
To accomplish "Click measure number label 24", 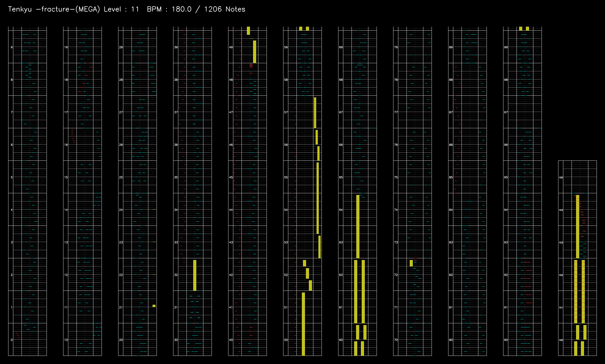I will 121,210.
